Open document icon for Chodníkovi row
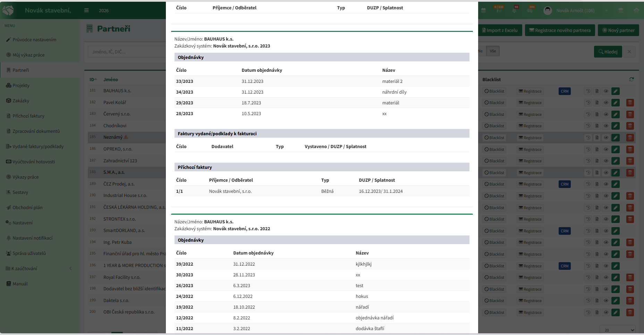 (597, 126)
